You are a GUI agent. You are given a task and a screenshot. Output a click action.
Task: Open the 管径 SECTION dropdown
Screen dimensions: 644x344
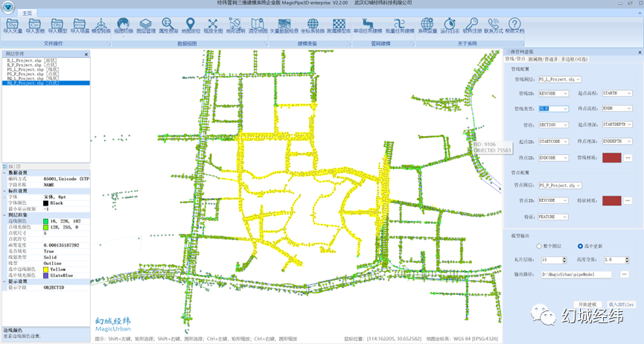553,124
